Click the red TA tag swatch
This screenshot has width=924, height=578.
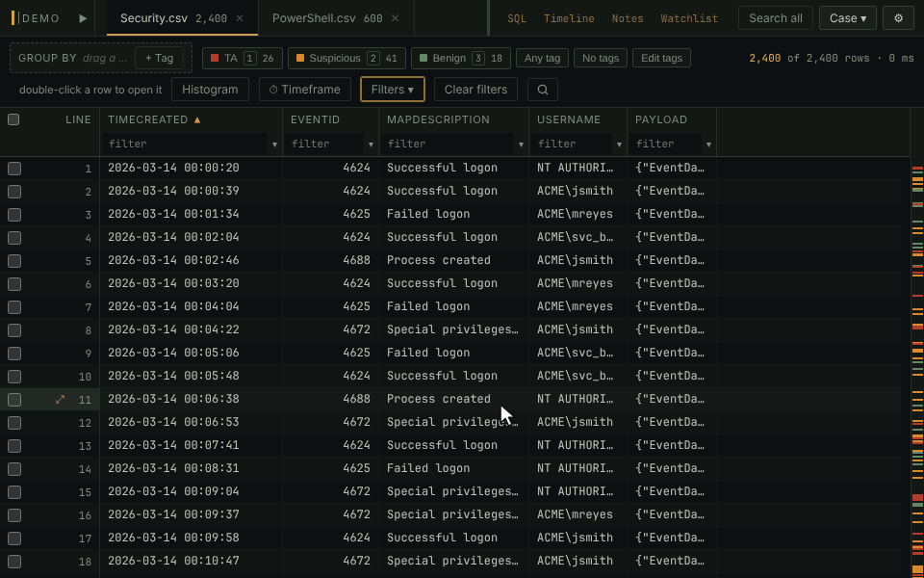tap(215, 58)
